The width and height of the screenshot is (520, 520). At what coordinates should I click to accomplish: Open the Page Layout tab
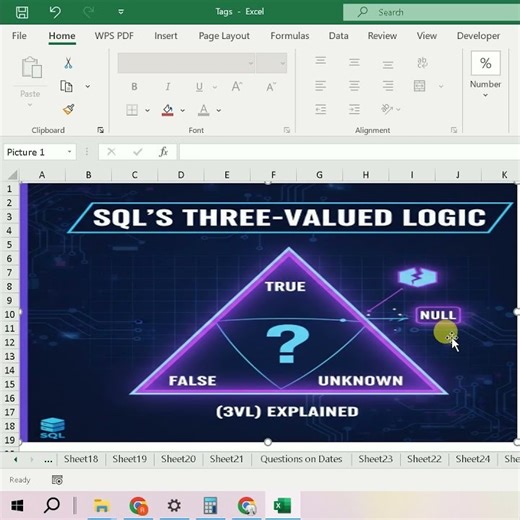[224, 36]
